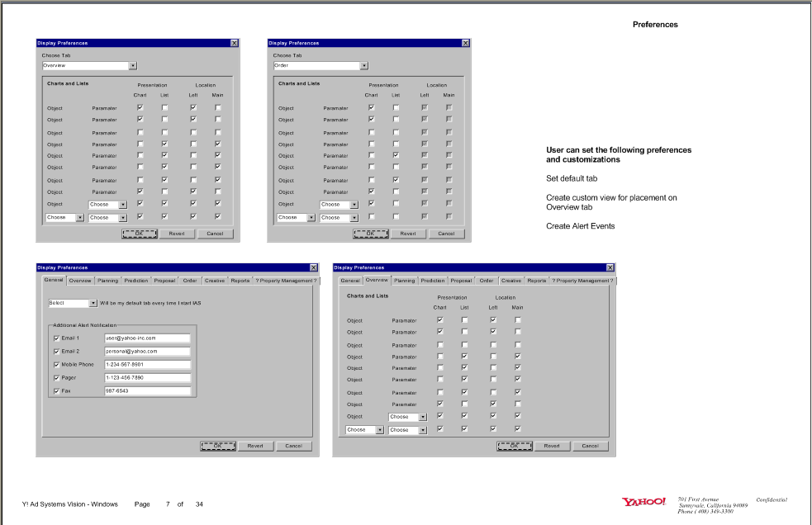Check the Chart box for the first Object row
Viewport: 812px width, 525px height.
139,107
